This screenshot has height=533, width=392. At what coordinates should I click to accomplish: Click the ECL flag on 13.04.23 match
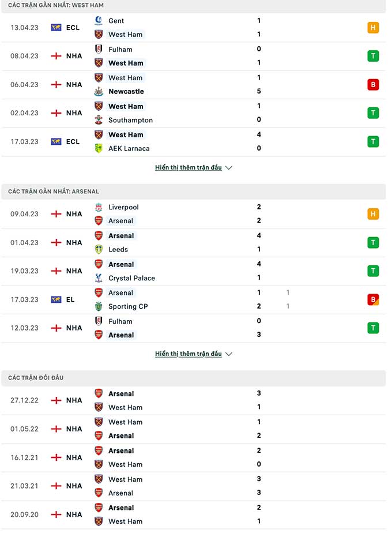56,28
